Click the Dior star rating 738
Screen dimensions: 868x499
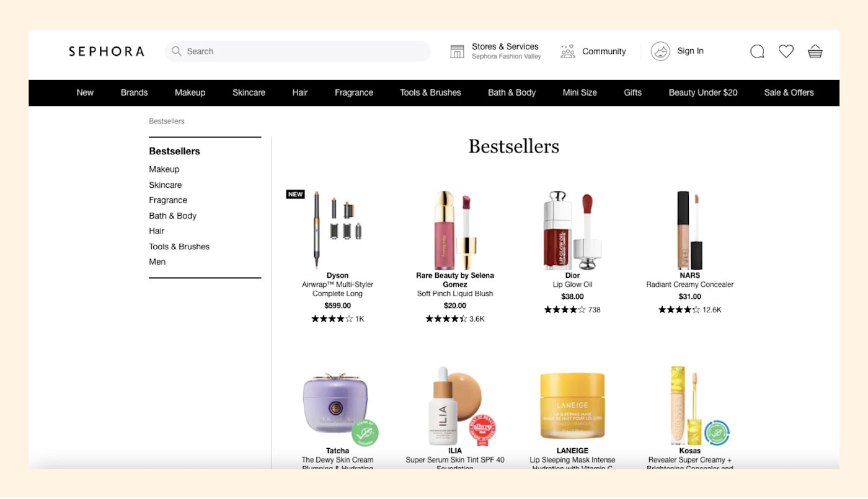(x=572, y=309)
